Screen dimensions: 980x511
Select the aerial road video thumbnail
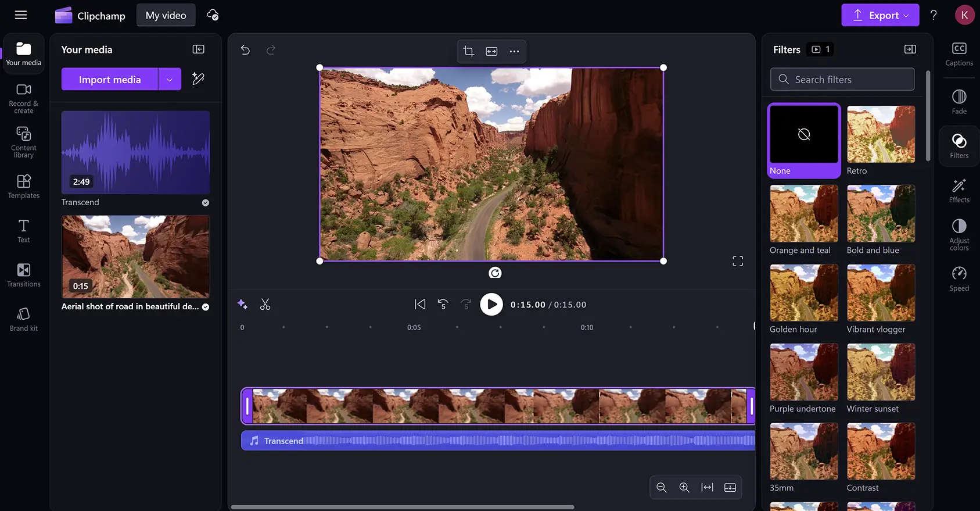pyautogui.click(x=135, y=256)
